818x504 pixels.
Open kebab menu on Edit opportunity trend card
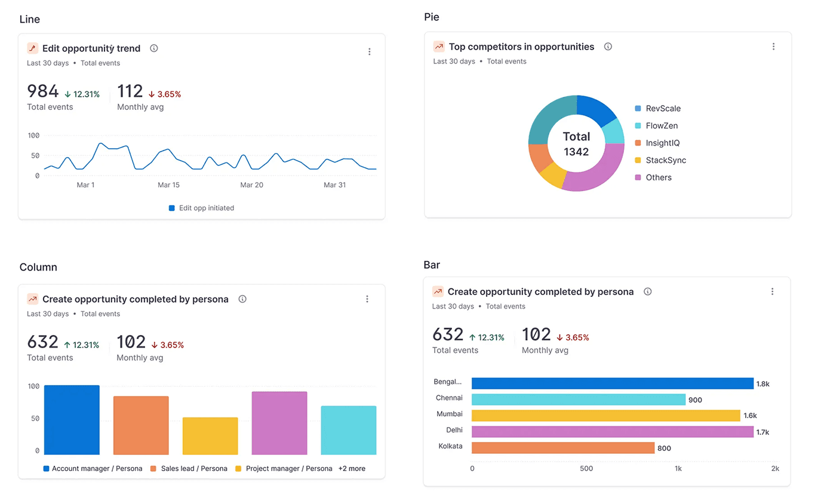[x=370, y=52]
